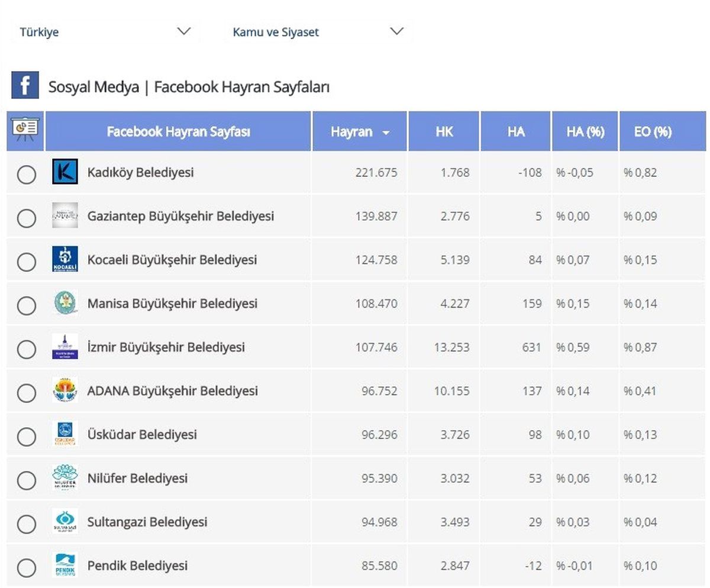Click Sultangazi HA (%) value % 0,03
Image resolution: width=710 pixels, height=588 pixels.
(x=573, y=522)
